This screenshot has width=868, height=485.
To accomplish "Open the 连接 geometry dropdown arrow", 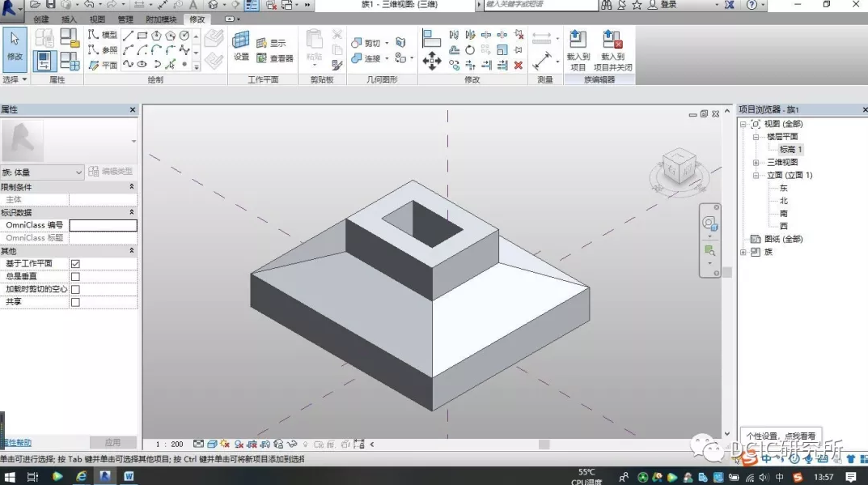I will click(x=387, y=57).
